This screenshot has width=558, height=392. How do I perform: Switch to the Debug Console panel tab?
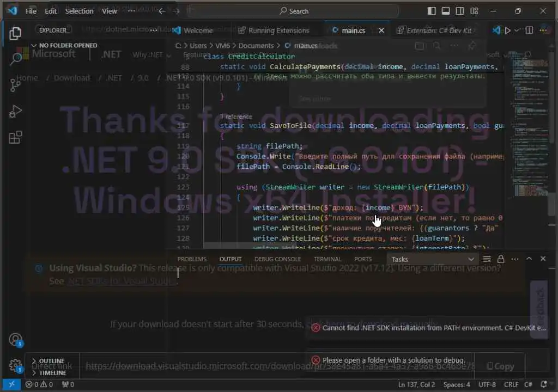tap(277, 259)
